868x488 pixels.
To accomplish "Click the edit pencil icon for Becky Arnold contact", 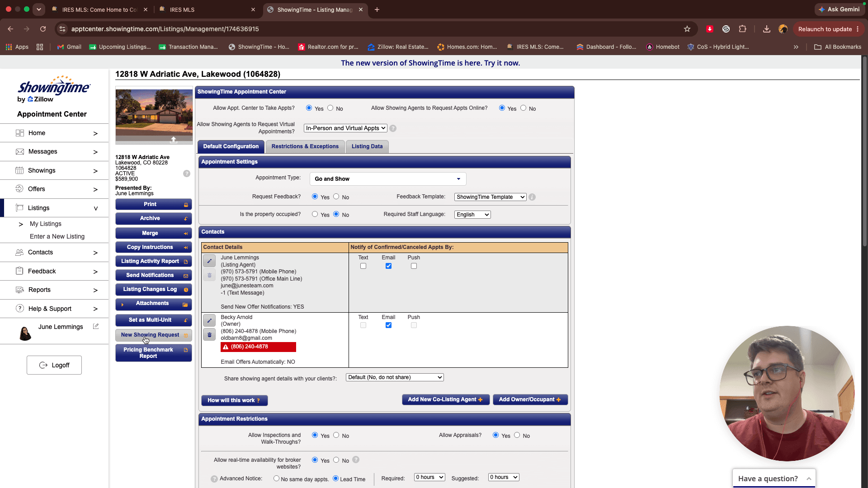I will [x=209, y=321].
